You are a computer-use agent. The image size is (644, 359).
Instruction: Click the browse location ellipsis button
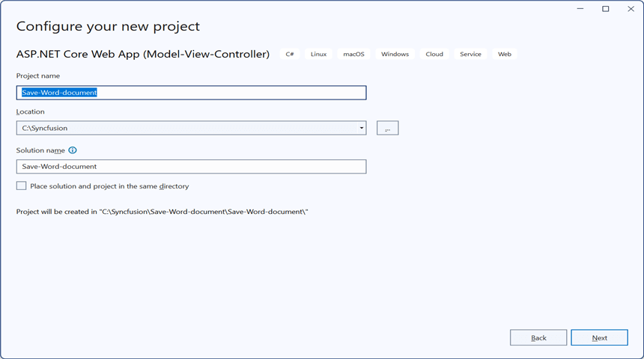point(387,128)
